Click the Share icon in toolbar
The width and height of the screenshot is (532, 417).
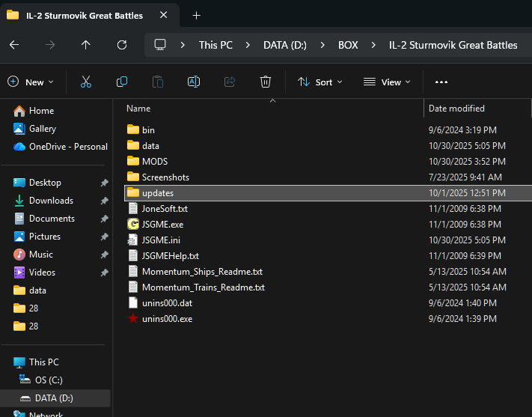click(x=230, y=82)
